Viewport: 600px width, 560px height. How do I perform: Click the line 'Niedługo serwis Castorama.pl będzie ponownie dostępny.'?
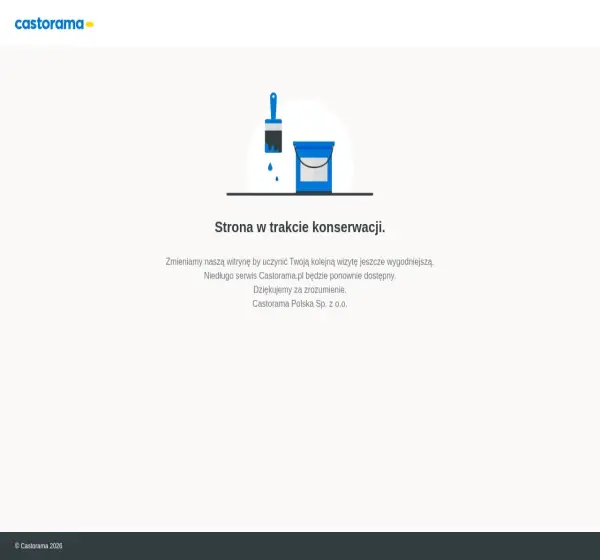300,276
